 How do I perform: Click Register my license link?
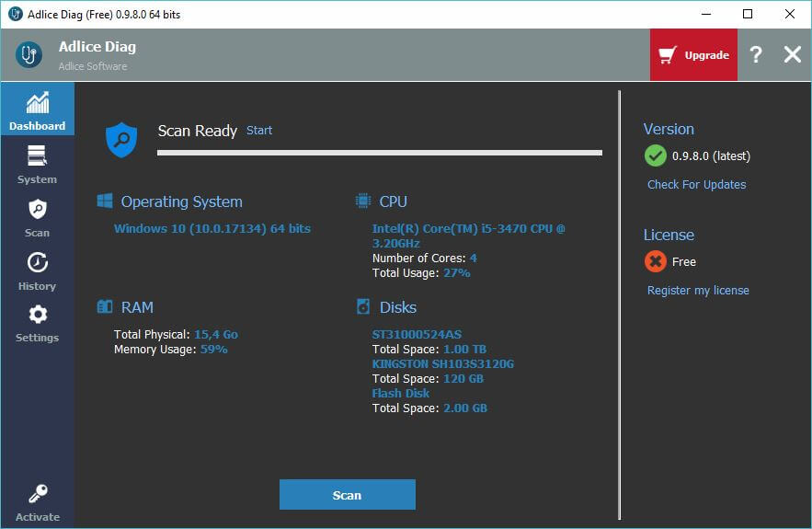[698, 291]
